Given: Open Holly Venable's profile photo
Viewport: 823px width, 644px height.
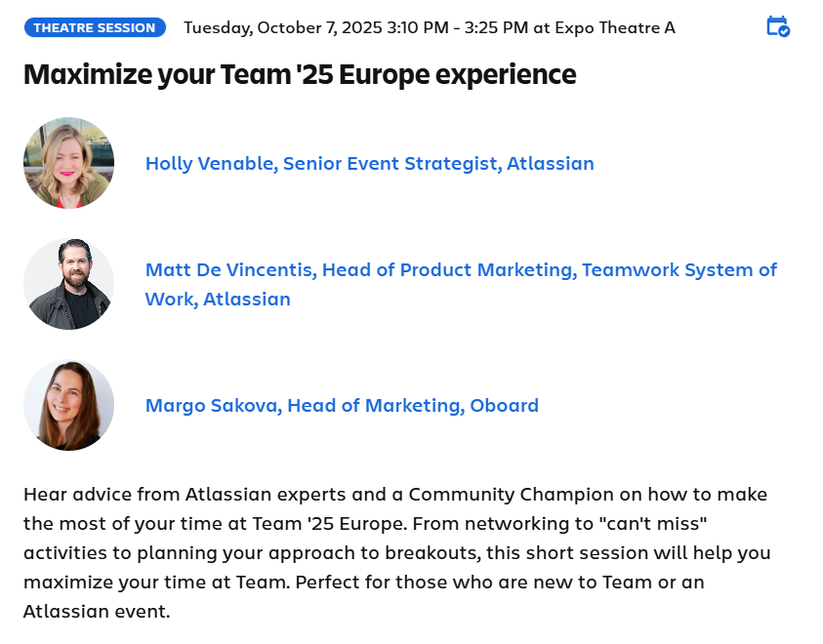Looking at the screenshot, I should click(68, 163).
